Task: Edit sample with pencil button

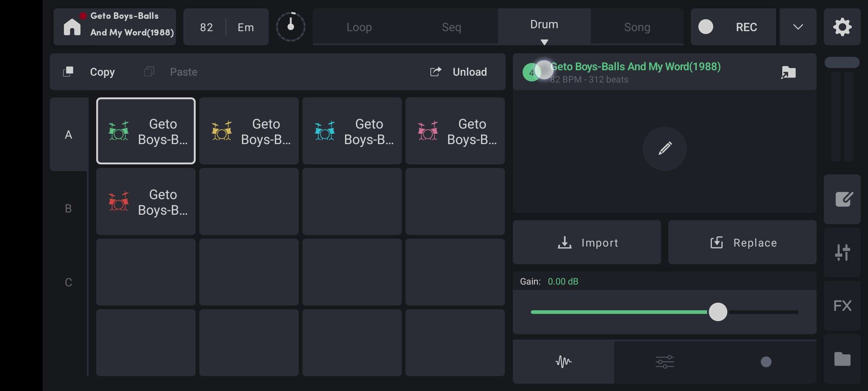Action: point(665,148)
